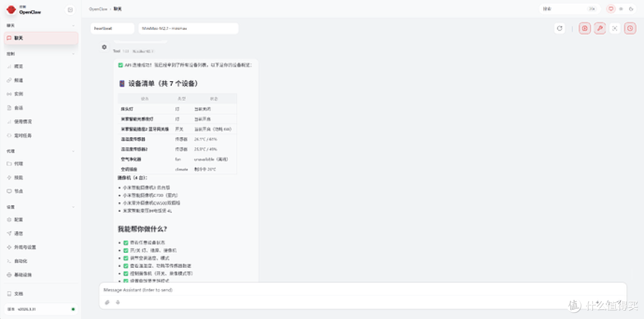
Task: Select the system theme monitor icon
Action: (611, 8)
